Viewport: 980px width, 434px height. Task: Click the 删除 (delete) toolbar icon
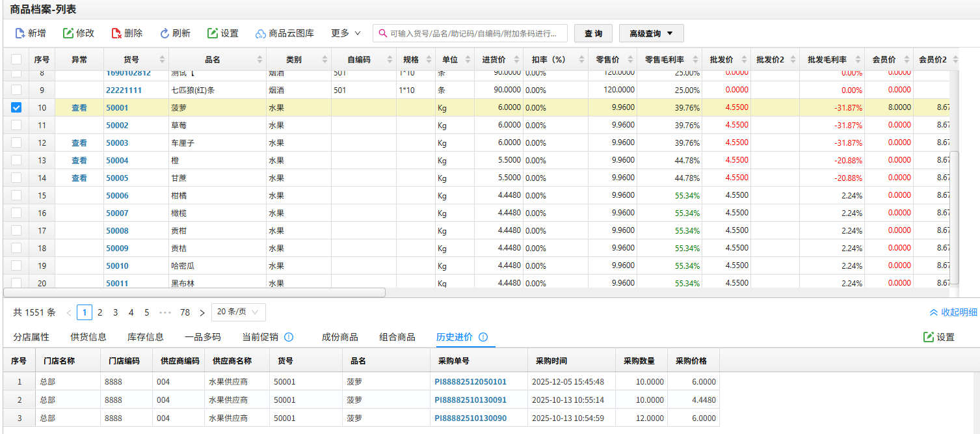(x=116, y=33)
